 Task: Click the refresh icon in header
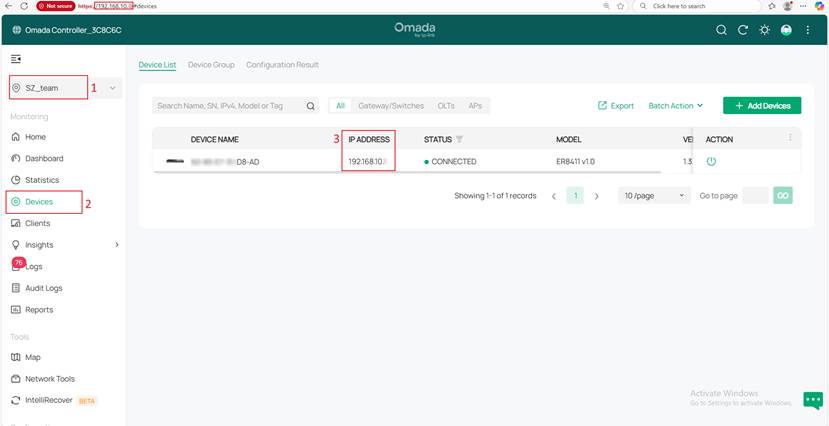pos(743,30)
